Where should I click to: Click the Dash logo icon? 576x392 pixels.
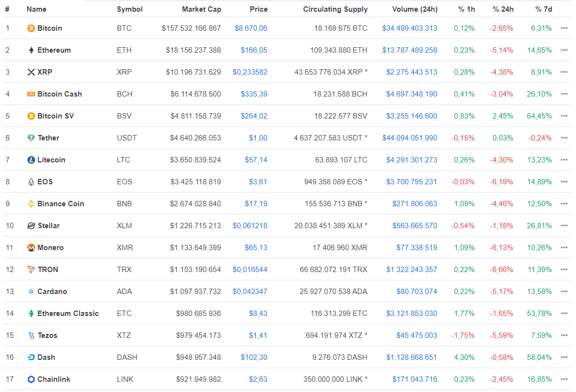point(31,357)
